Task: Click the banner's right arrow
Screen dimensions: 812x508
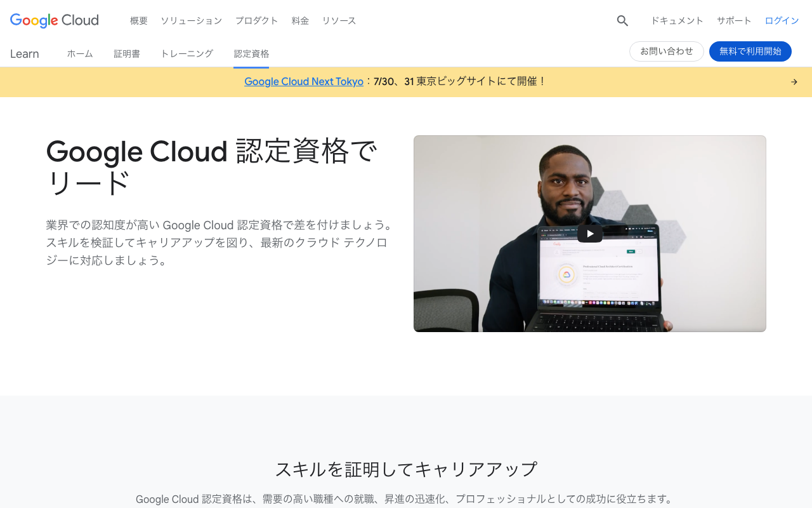Action: point(794,81)
